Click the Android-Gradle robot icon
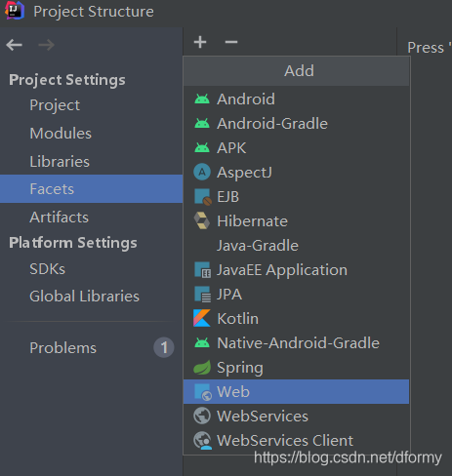Viewport: 452px width, 476px height. [202, 123]
